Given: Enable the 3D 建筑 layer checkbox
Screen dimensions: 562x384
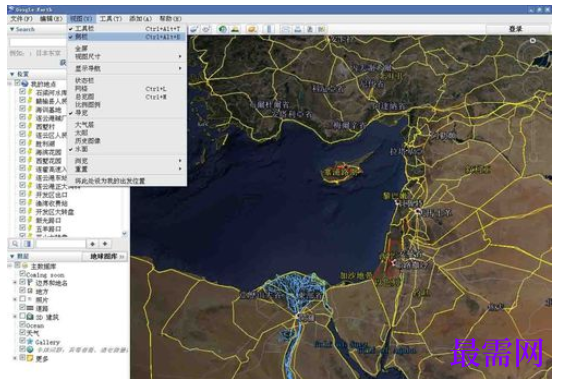Looking at the screenshot, I should pyautogui.click(x=23, y=316).
